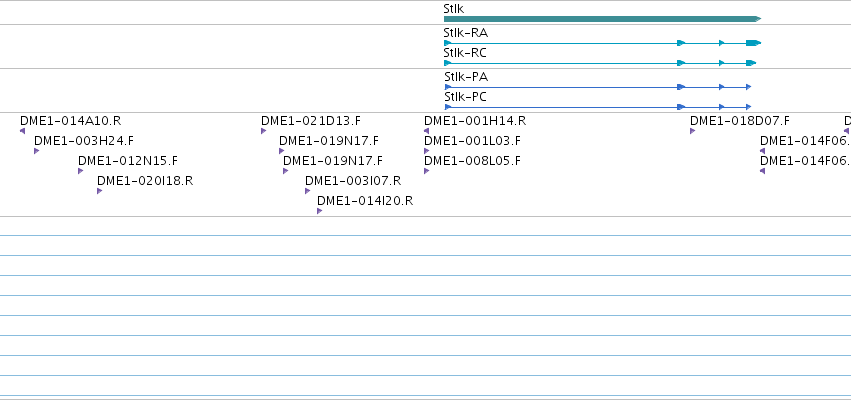
Task: Click arrow marker beneath DME1-020I18.R
Action: click(x=99, y=191)
